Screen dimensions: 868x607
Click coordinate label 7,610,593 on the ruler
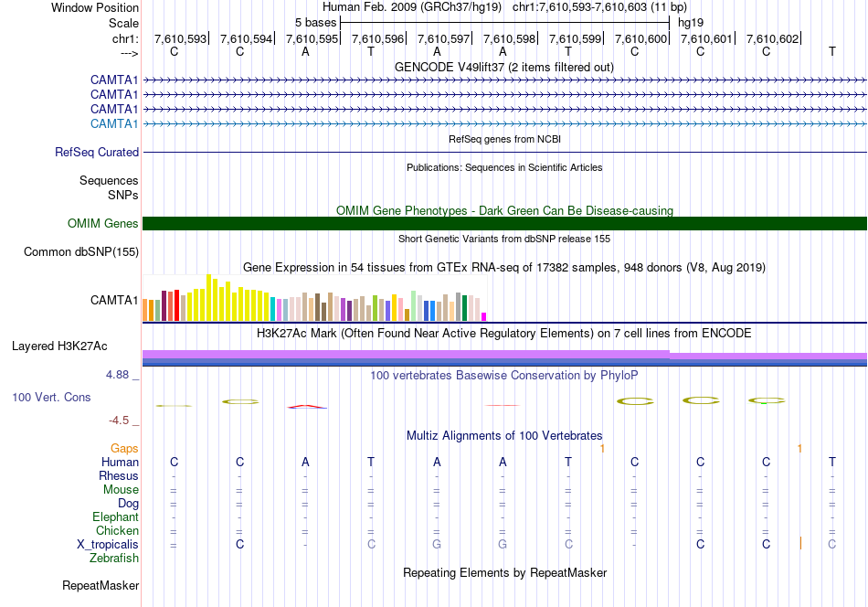coord(180,38)
